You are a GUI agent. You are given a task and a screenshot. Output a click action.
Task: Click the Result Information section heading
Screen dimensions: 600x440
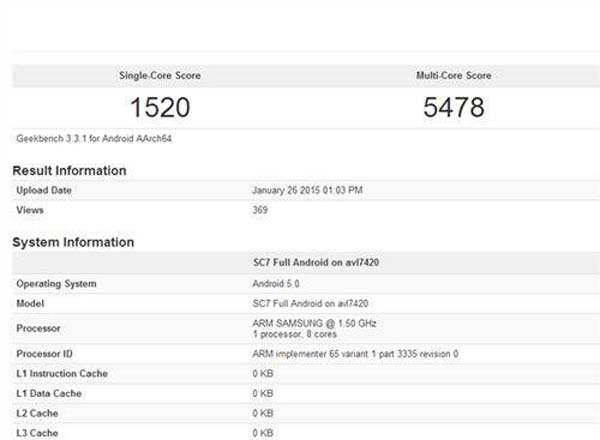pyautogui.click(x=69, y=171)
